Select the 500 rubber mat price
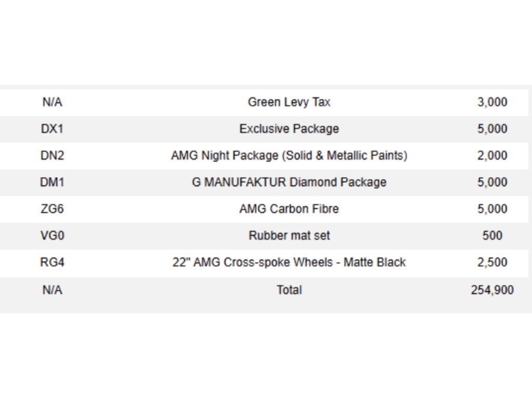The height and width of the screenshot is (399, 532). pyautogui.click(x=493, y=235)
